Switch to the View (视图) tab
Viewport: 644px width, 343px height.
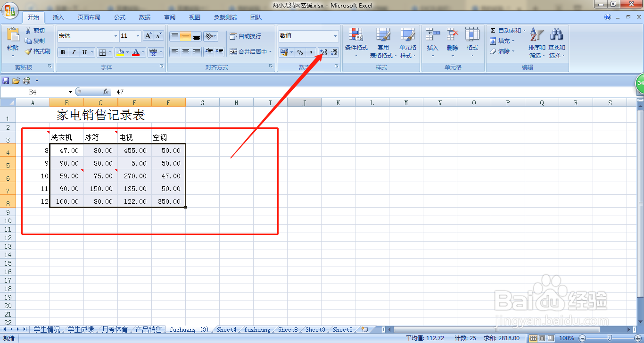pyautogui.click(x=195, y=17)
